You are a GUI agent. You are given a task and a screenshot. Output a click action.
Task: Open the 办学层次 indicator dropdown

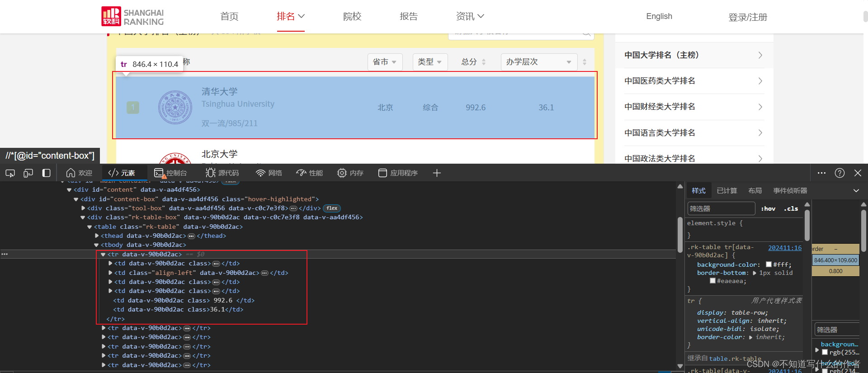(x=539, y=62)
